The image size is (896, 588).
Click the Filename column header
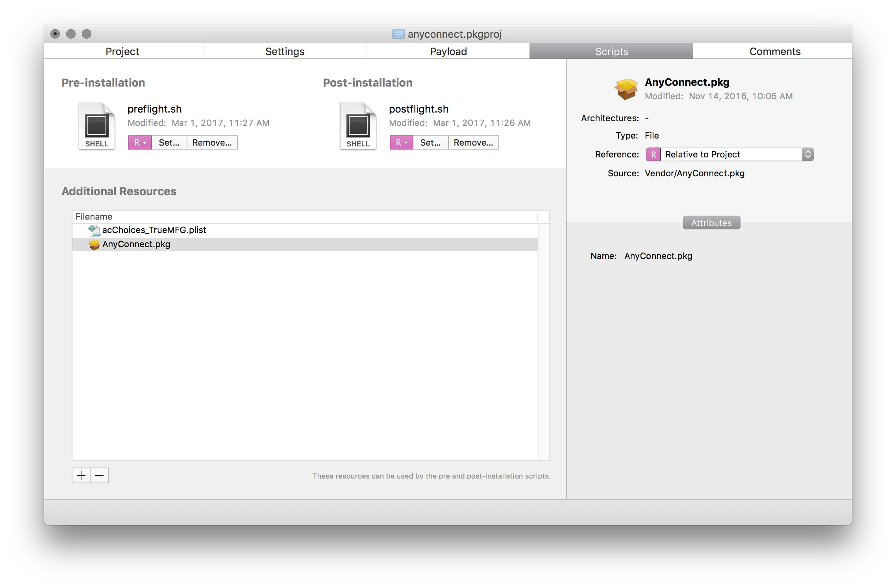94,216
